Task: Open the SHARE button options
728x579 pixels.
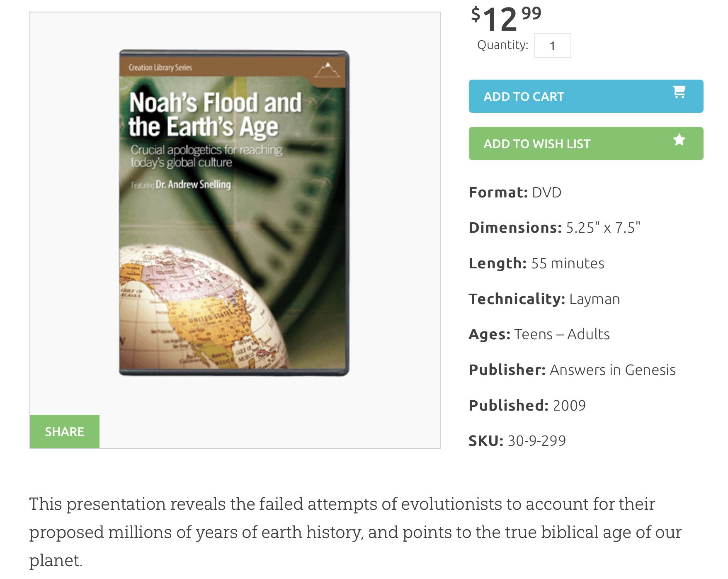Action: pyautogui.click(x=65, y=431)
